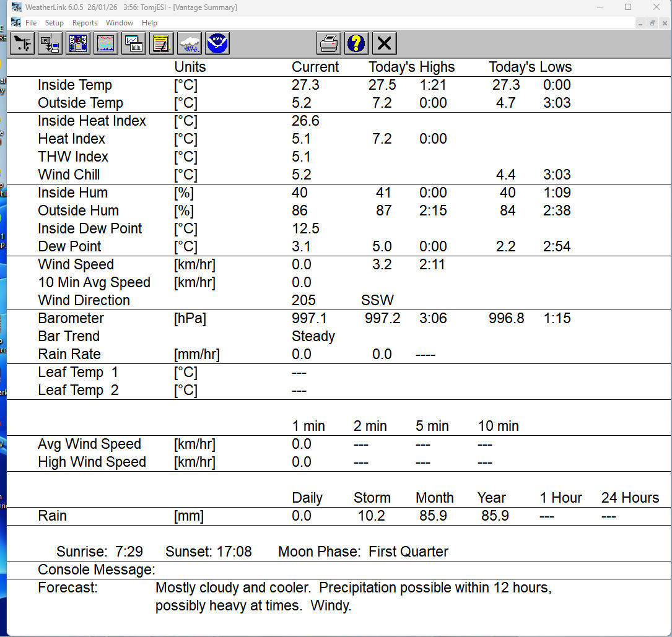Screen dimensions: 672x637
Task: Click the small app icon beside File menu
Action: [15, 23]
